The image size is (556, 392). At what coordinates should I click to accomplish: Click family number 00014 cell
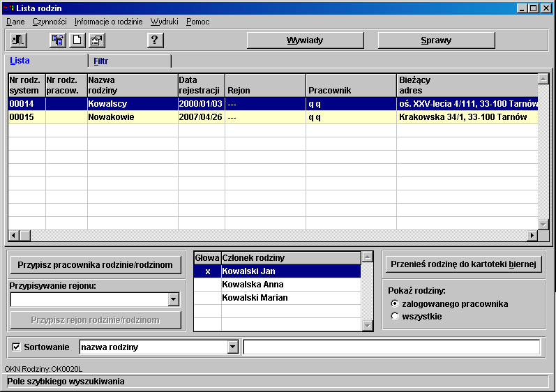tap(27, 104)
